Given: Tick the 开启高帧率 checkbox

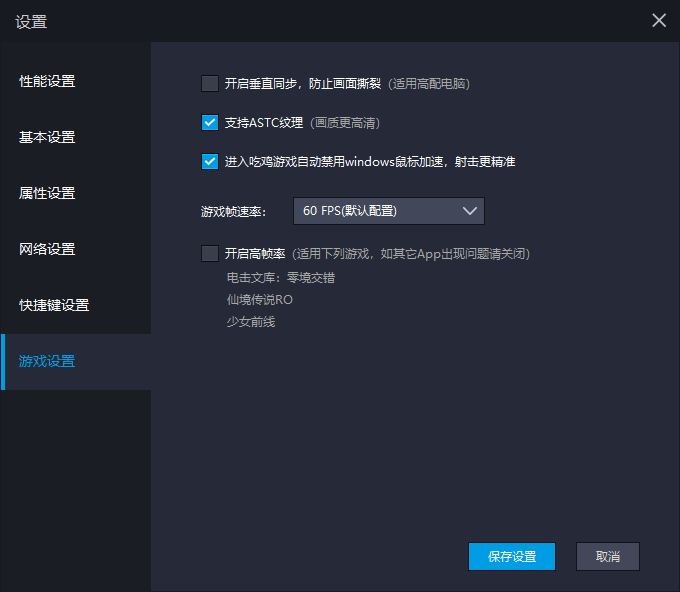Looking at the screenshot, I should click(x=210, y=254).
